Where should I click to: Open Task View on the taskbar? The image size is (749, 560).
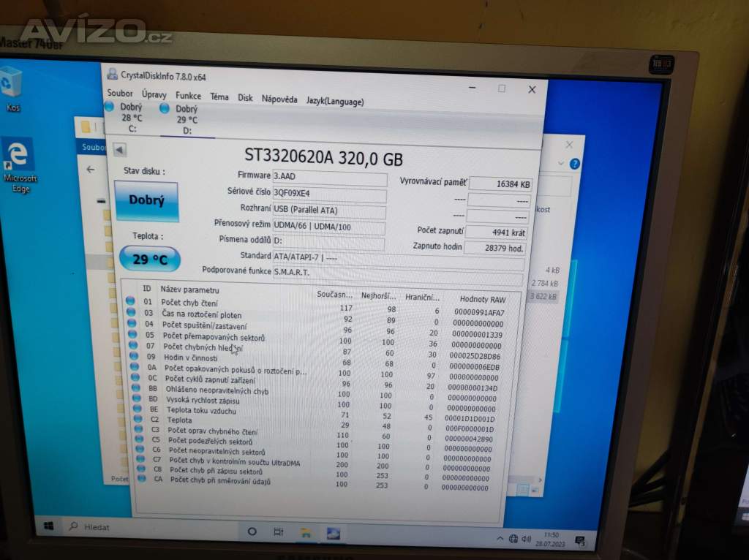(x=279, y=531)
